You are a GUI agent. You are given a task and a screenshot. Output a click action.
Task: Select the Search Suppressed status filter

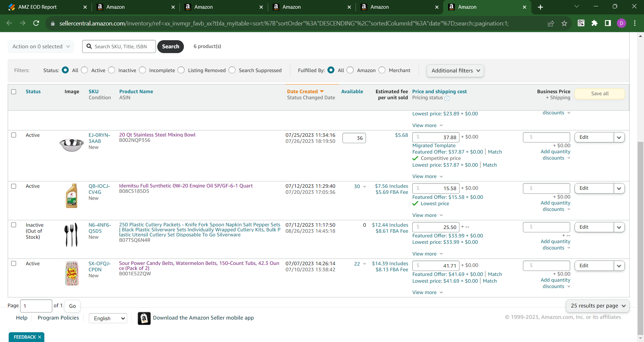[232, 70]
